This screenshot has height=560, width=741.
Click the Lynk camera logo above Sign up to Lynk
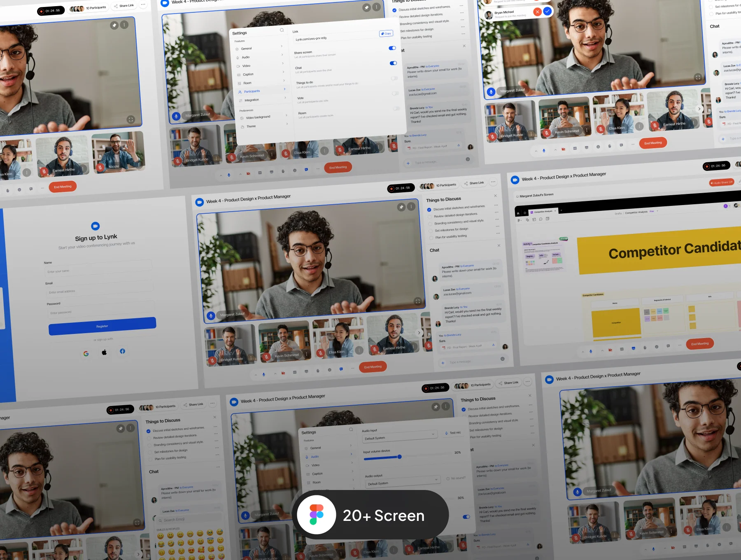tap(96, 226)
